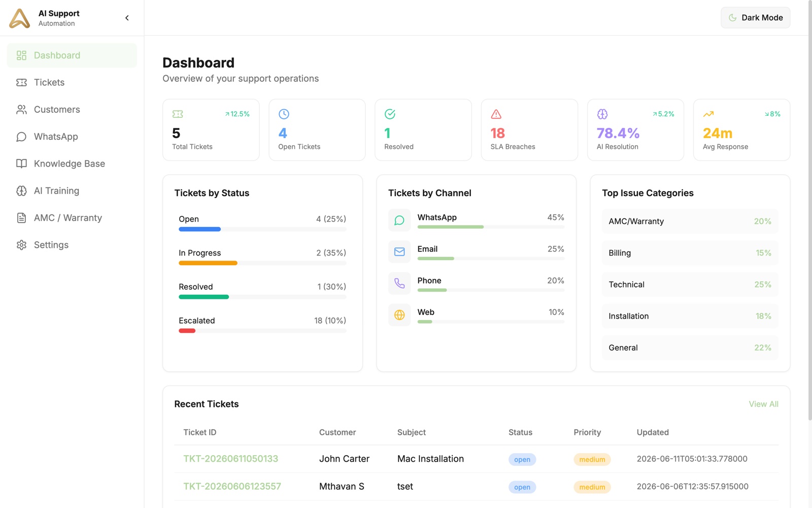Click the Settings gear icon
Viewport: 812px width, 508px height.
21,245
